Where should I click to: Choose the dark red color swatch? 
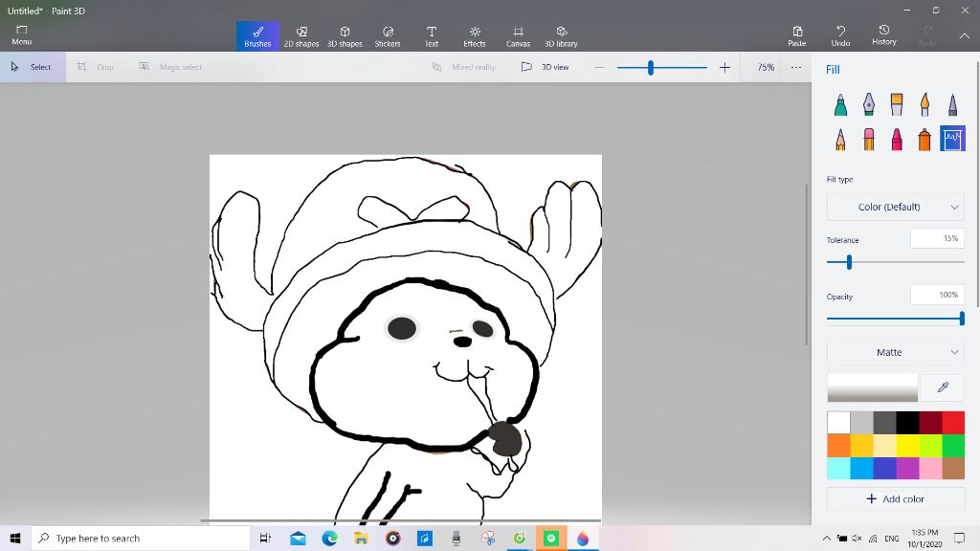pyautogui.click(x=930, y=422)
